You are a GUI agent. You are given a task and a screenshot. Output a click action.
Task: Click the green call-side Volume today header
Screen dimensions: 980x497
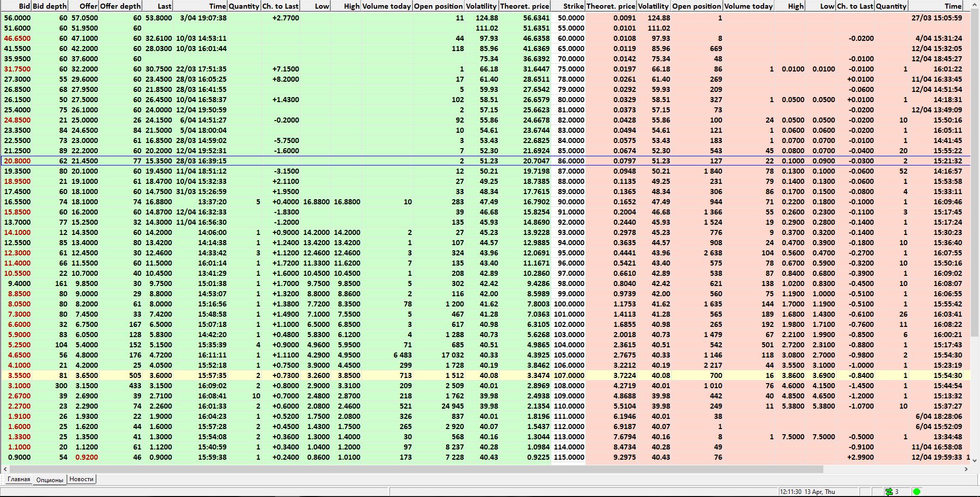coord(386,6)
